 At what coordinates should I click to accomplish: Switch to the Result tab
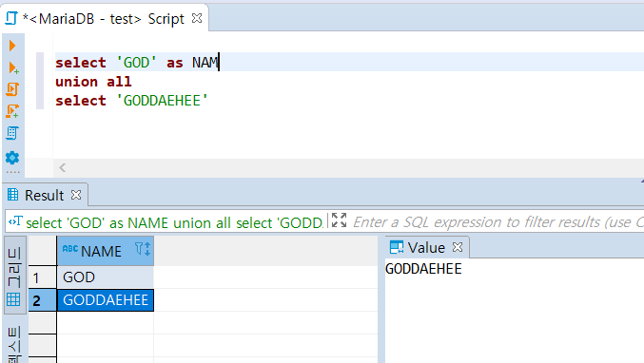44,195
